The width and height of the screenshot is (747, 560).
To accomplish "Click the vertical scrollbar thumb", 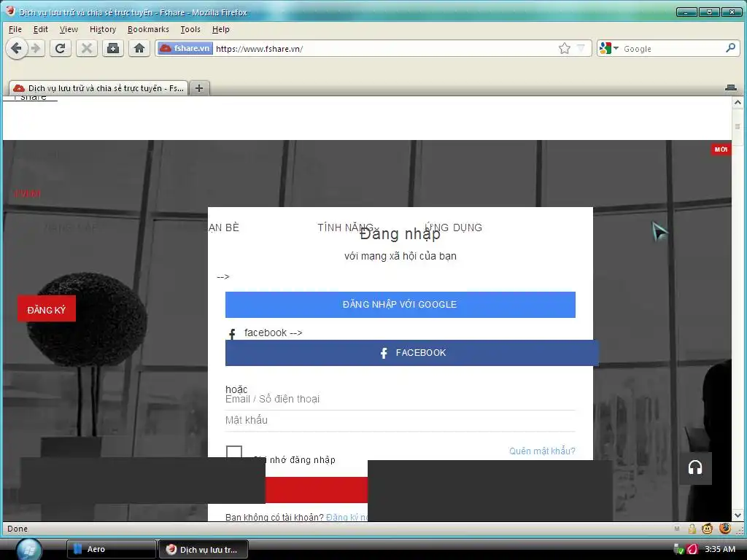I will coord(738,126).
